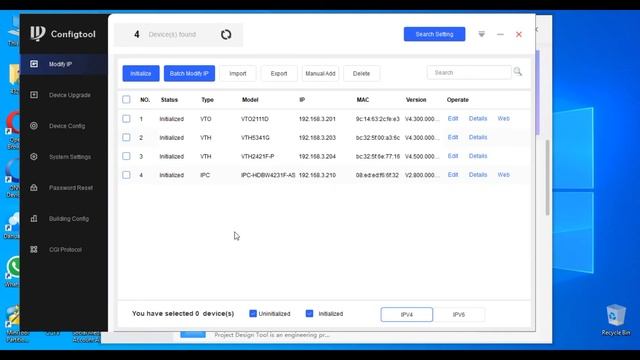This screenshot has width=640, height=360.
Task: Open Details for VTH2421F-P
Action: click(478, 156)
